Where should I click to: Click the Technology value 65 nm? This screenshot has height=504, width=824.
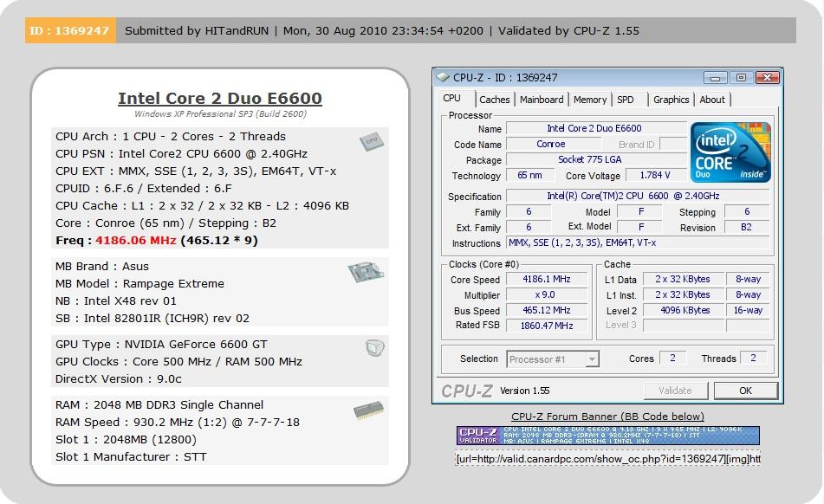(529, 175)
